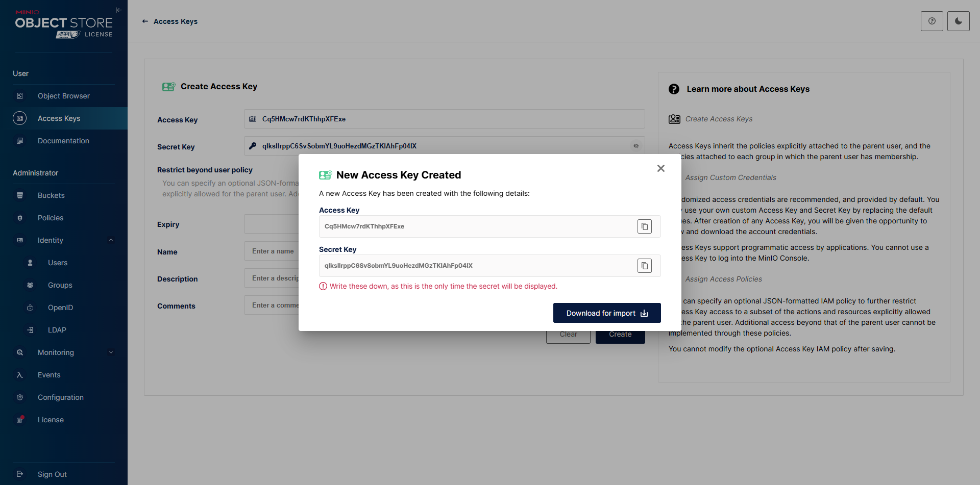Image resolution: width=980 pixels, height=485 pixels.
Task: Toggle Secret Key visibility eye icon
Action: point(636,146)
